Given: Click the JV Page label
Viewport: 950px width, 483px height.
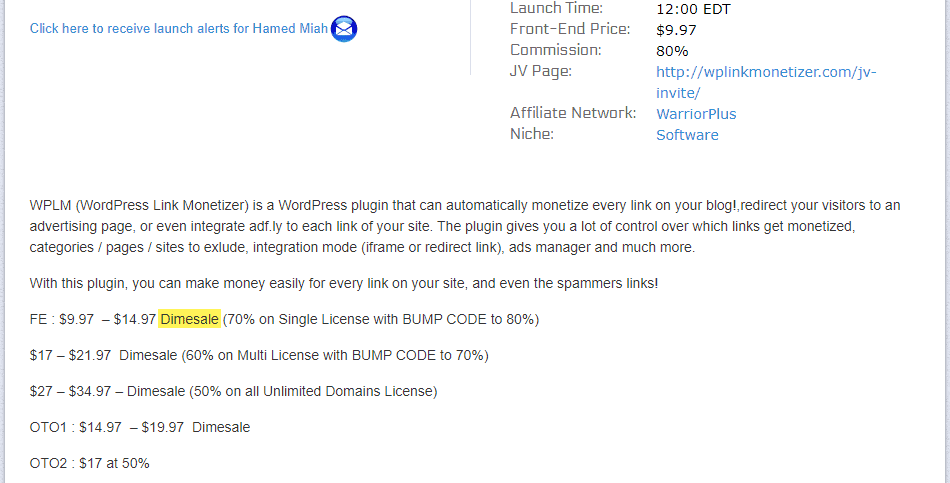Looking at the screenshot, I should pyautogui.click(x=540, y=71).
